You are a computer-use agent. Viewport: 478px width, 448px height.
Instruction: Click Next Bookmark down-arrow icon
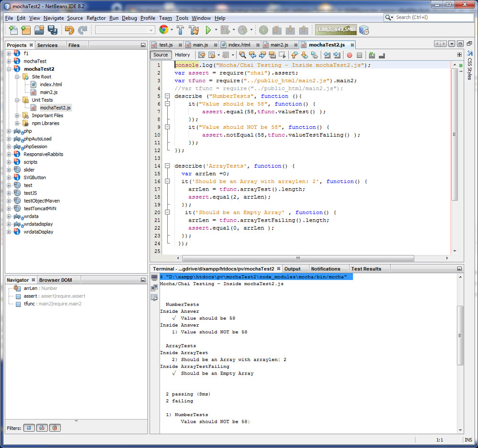pyautogui.click(x=304, y=55)
